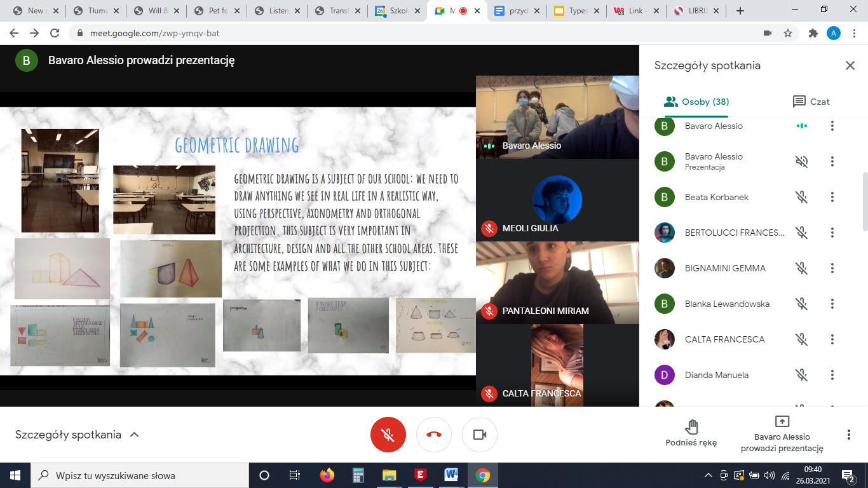This screenshot has height=488, width=868.
Task: Click the red hang up call button
Action: point(434,435)
